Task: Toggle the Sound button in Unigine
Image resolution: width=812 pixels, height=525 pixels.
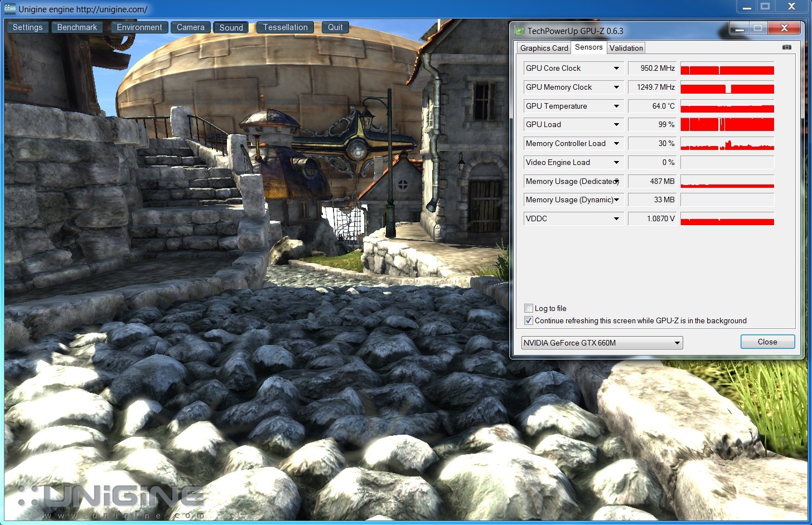Action: 231,27
